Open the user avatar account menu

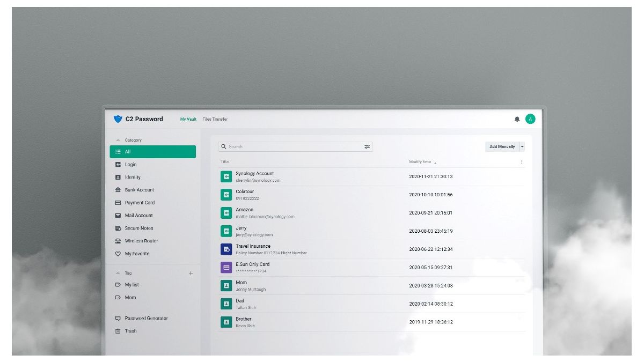(530, 119)
